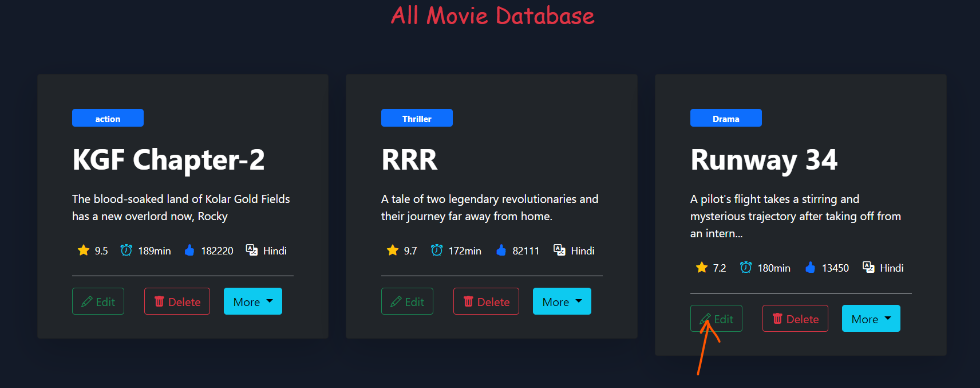Edit the Runway 34 movie
The width and height of the screenshot is (980, 388).
[x=716, y=319]
